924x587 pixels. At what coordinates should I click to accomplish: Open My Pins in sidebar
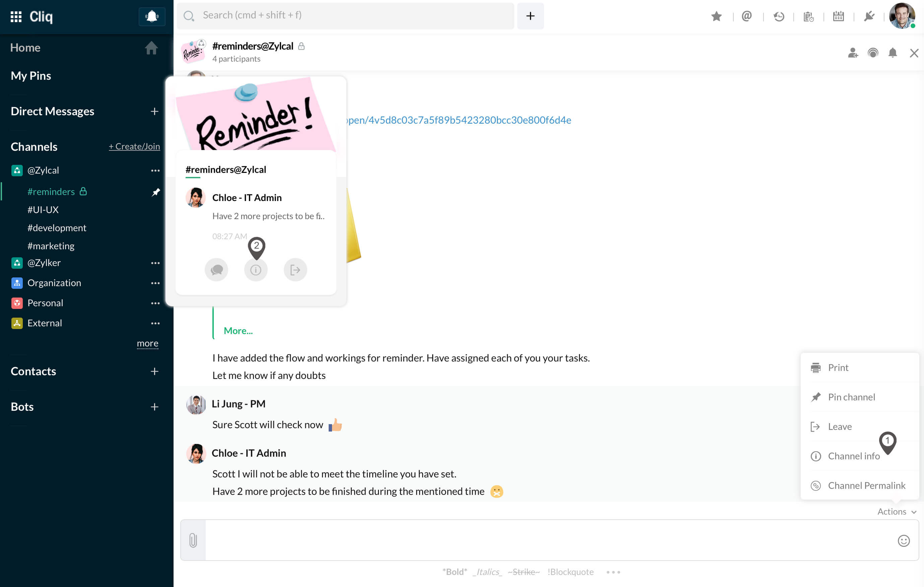pyautogui.click(x=31, y=76)
